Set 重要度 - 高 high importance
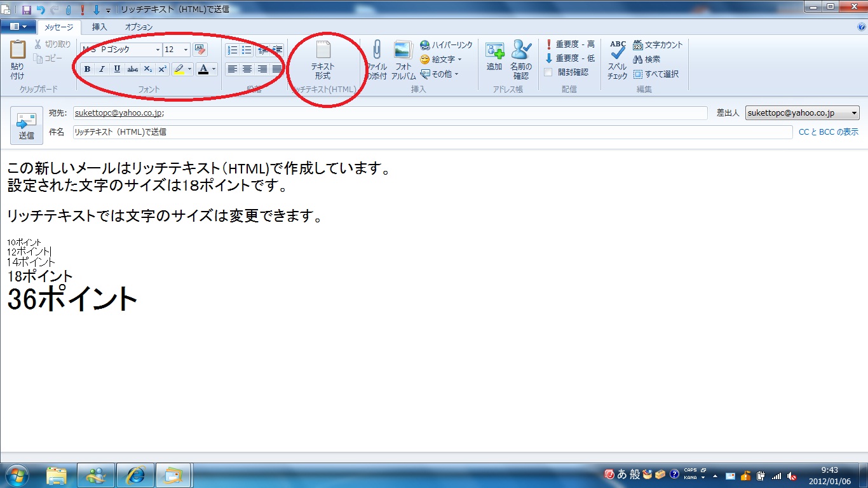The height and width of the screenshot is (488, 868). click(x=570, y=44)
